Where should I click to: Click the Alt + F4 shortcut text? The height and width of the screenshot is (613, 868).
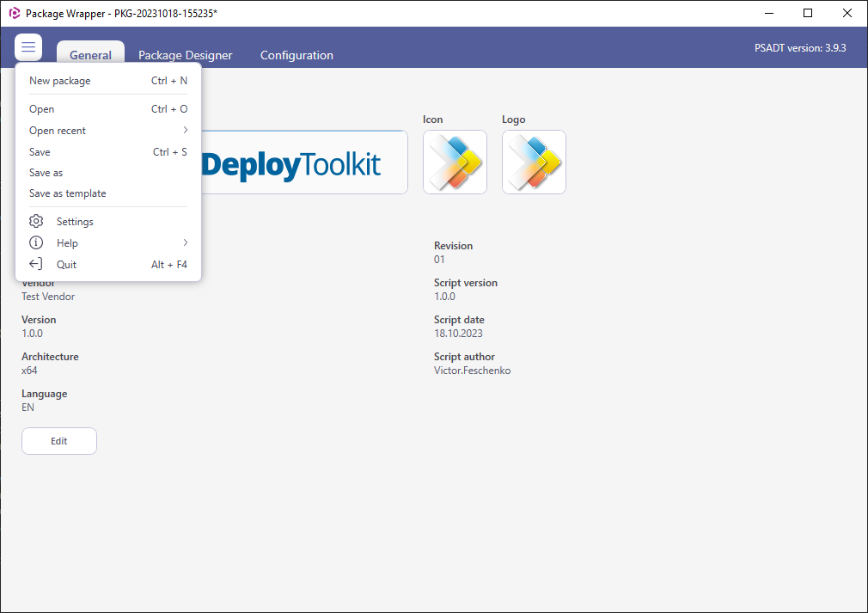[x=169, y=265]
